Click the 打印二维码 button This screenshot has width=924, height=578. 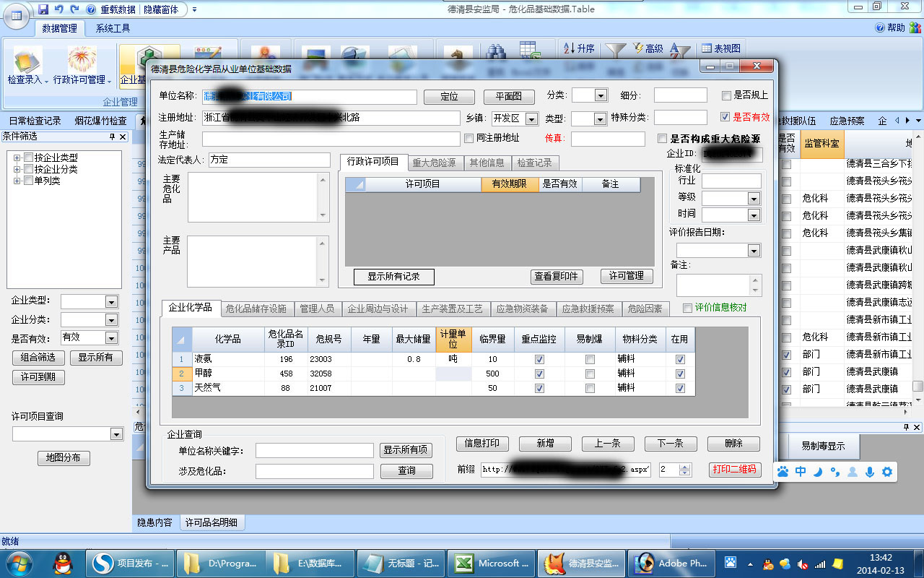pos(735,469)
